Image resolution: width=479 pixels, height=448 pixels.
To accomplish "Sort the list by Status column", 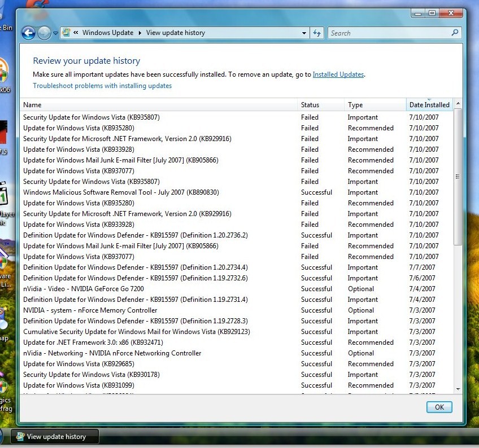I will pyautogui.click(x=321, y=105).
